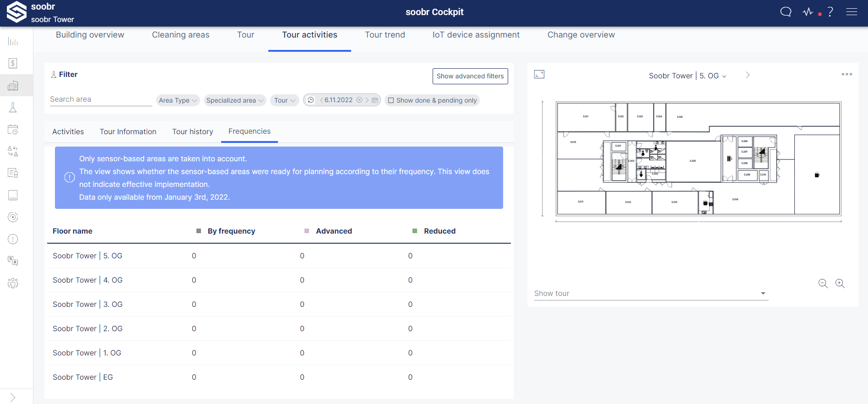Click the history clock icon in date filter
This screenshot has height=404, width=868.
311,100
